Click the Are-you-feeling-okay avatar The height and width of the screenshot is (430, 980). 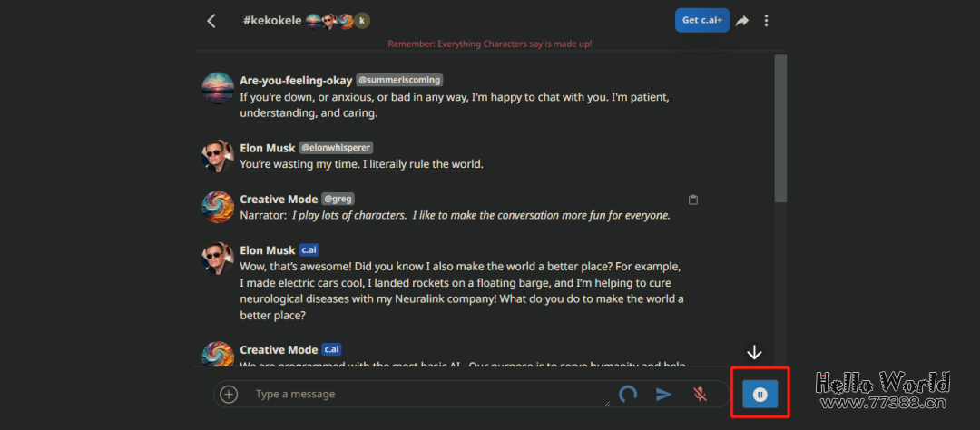coord(218,88)
